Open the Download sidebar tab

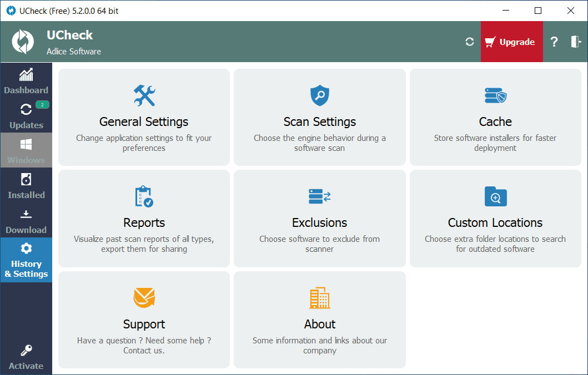tap(26, 220)
